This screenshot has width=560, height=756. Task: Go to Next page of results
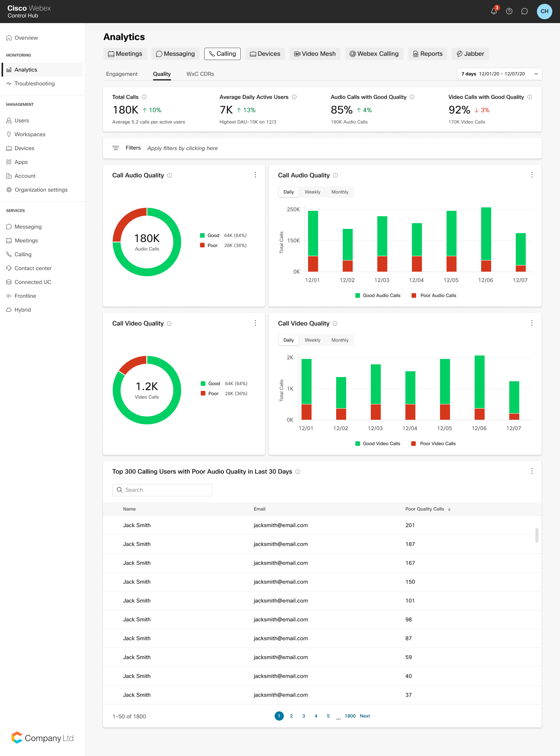click(365, 716)
